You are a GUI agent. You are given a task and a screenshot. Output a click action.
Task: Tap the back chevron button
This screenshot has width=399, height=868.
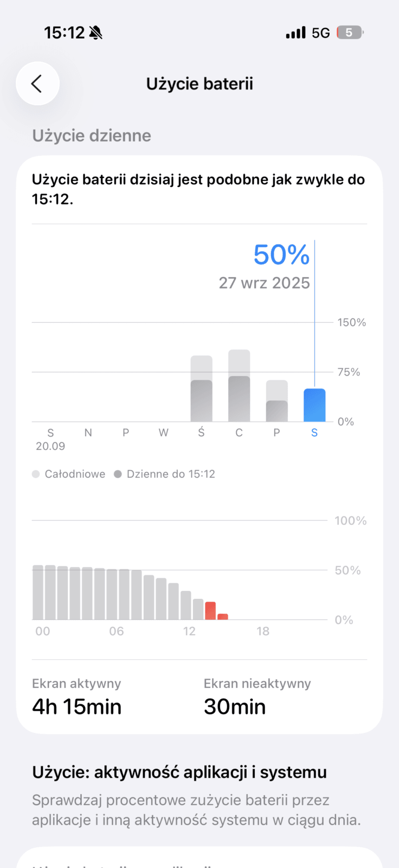coord(37,84)
